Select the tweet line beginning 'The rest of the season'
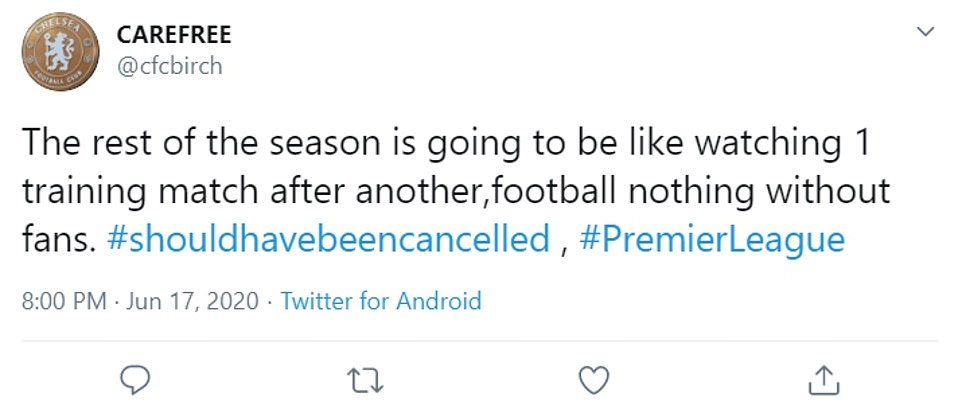Screen dimensions: 962x417 pos(446,145)
